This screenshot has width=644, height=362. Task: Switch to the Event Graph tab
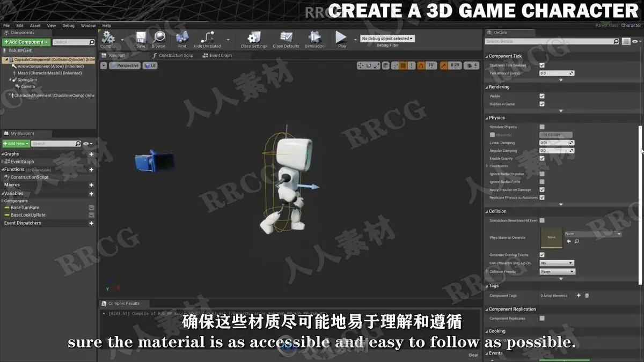[217, 55]
